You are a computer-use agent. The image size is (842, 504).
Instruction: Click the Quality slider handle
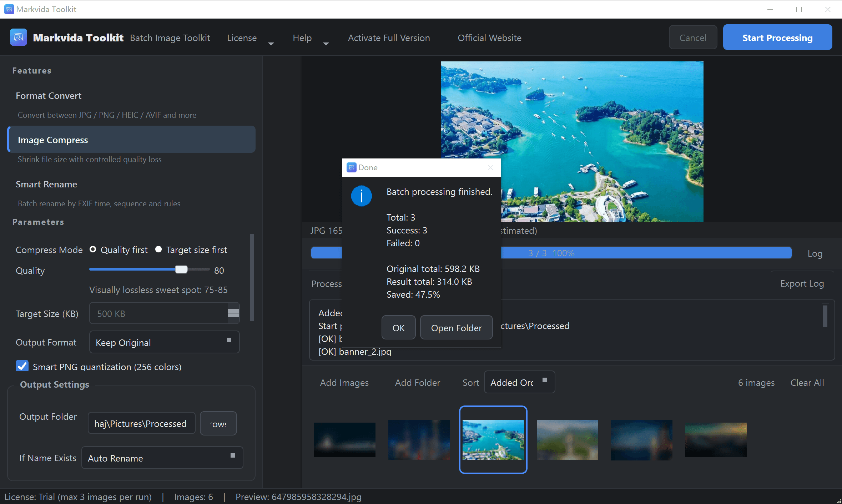point(181,269)
